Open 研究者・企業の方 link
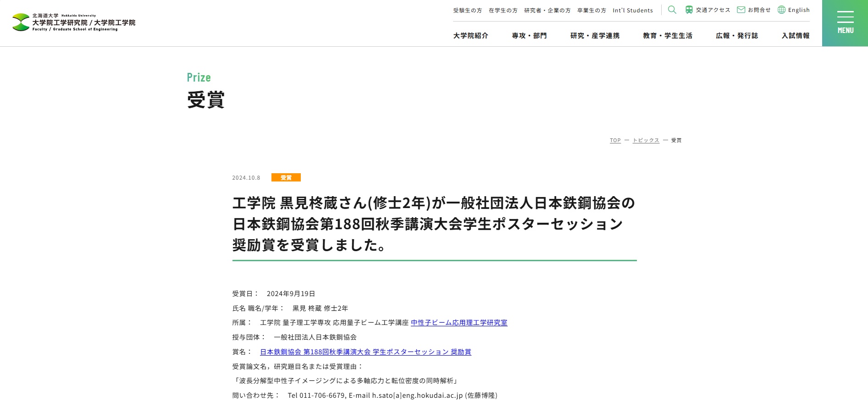Viewport: 868px width, 401px height. click(547, 10)
